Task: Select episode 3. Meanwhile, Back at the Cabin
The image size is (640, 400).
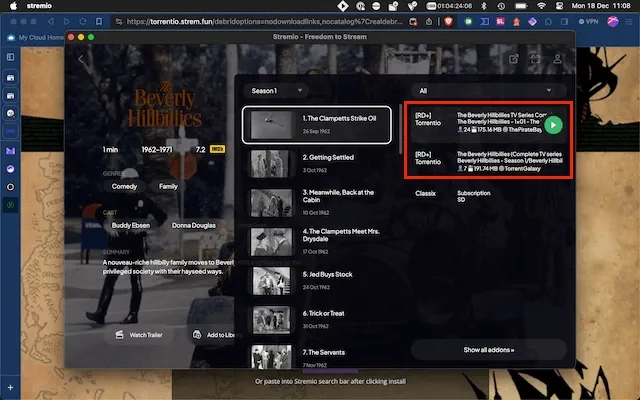Action: point(317,202)
